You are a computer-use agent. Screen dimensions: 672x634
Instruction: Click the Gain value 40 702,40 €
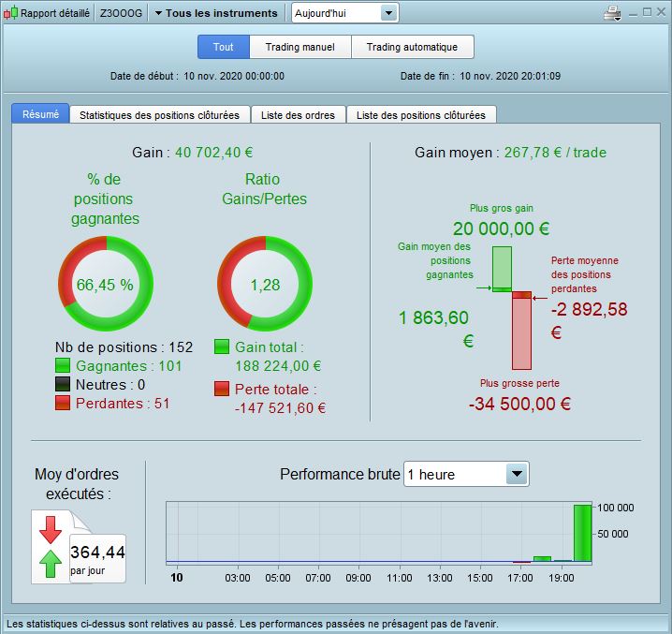tap(213, 153)
